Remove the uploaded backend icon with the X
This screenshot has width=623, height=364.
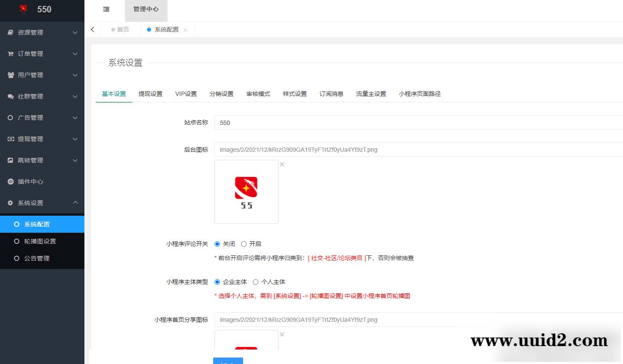click(282, 164)
